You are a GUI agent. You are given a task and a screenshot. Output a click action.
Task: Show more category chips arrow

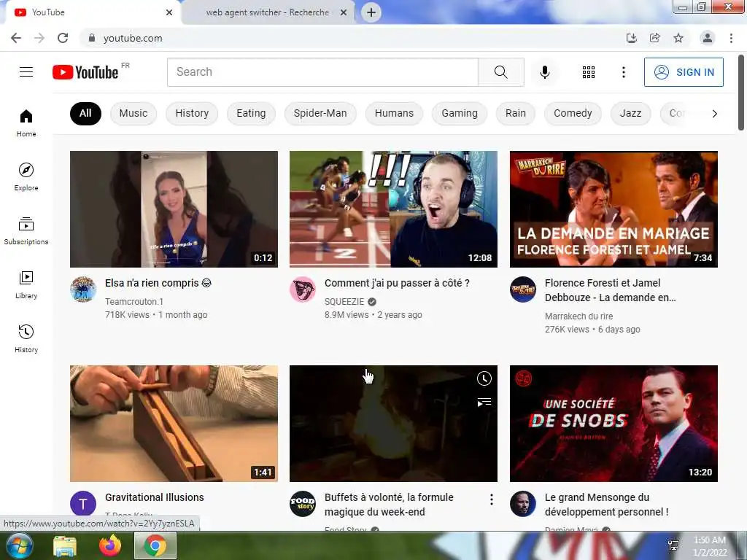[x=714, y=113]
